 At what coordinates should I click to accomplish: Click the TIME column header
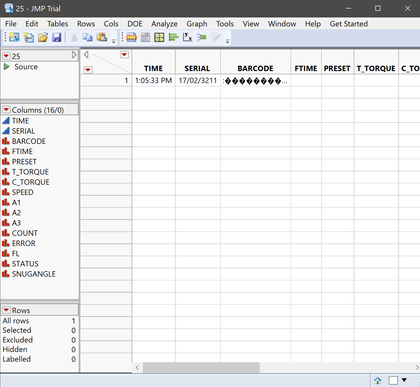click(153, 68)
